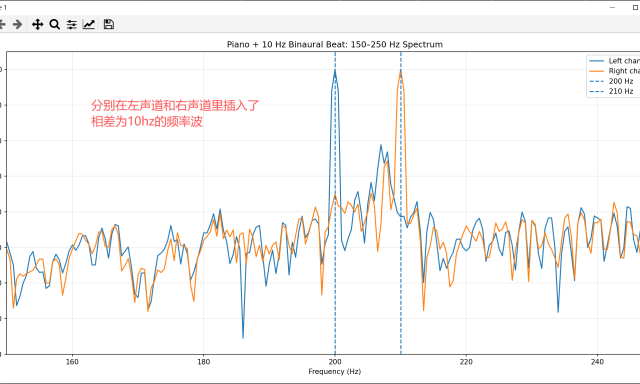Click the 200 Hz legend entry
The image size is (640, 384).
click(x=611, y=81)
